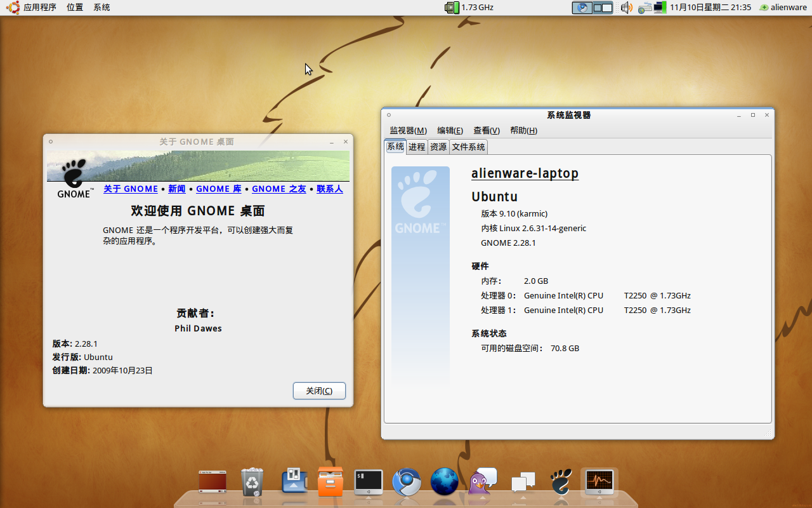Click the 关闭(C) button in About GNOME
This screenshot has width=812, height=508.
(x=319, y=391)
